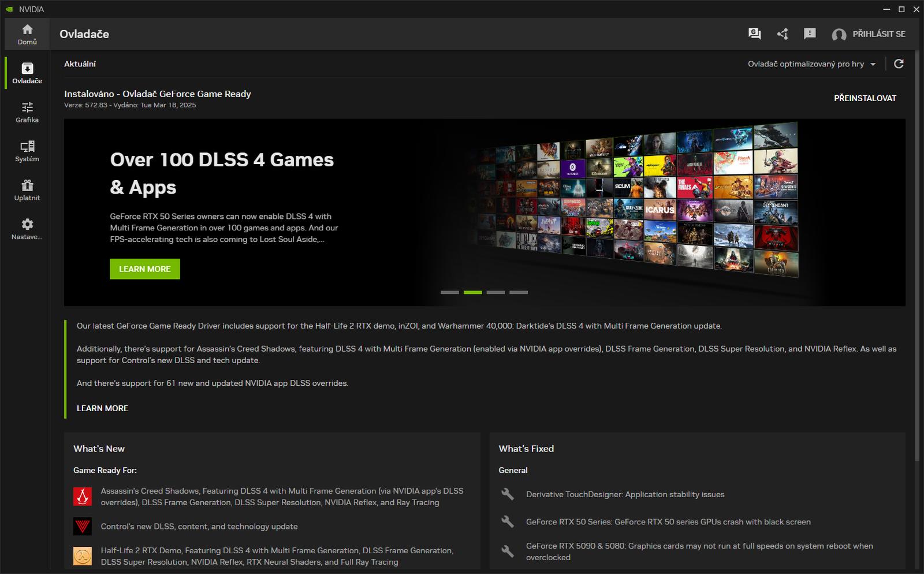
Task: Open Nastavení gear in sidebar
Action: (27, 229)
